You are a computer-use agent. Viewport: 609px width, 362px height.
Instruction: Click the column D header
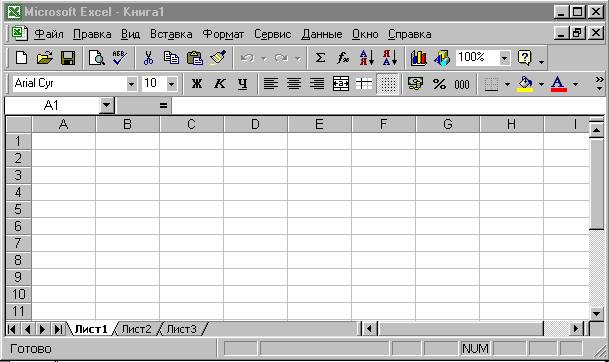point(255,124)
